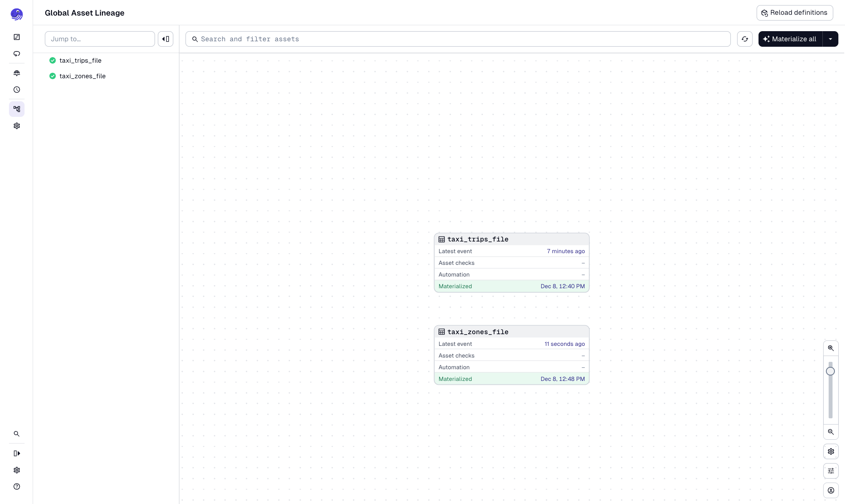The height and width of the screenshot is (504, 845).
Task: Open the Runs icon in the left sidebar
Action: [16, 54]
